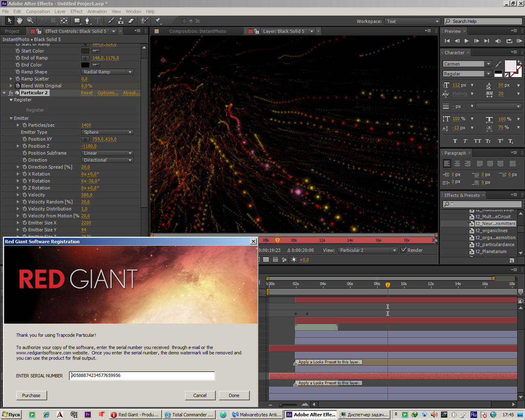This screenshot has width=525, height=420.
Task: Open the Carmen font family dropdown
Action: pos(488,64)
